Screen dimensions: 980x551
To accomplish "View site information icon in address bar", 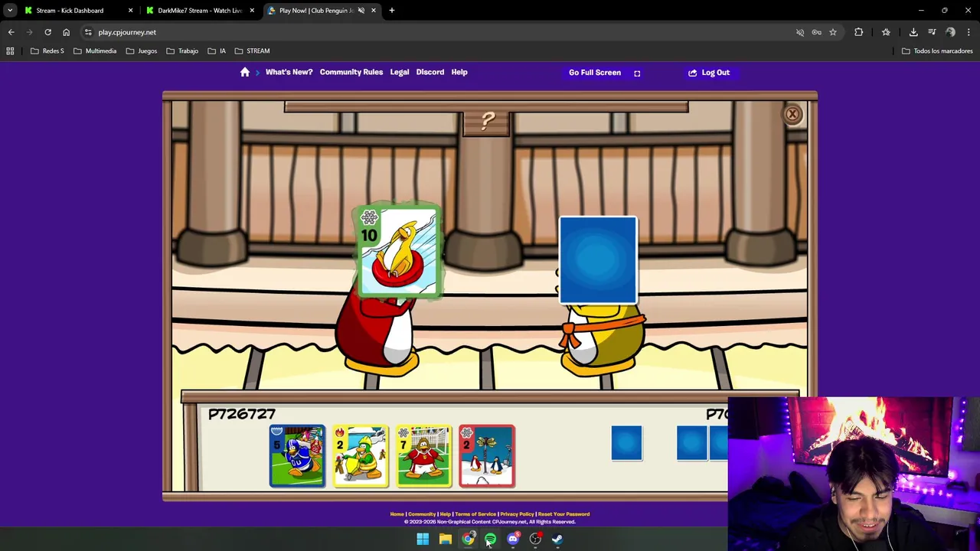I will [x=88, y=32].
